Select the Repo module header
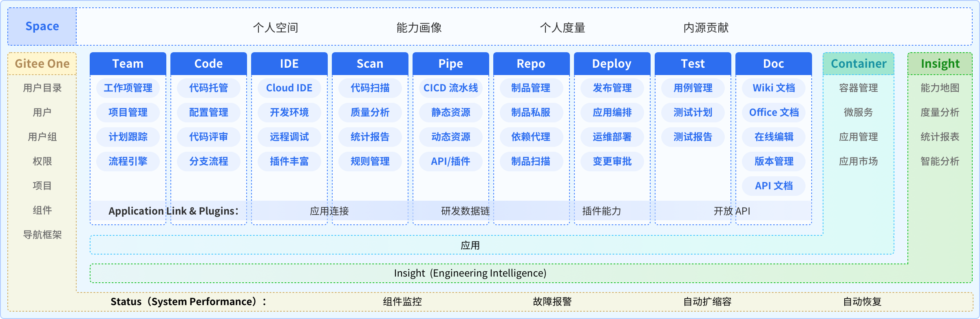The image size is (980, 319). [x=531, y=64]
